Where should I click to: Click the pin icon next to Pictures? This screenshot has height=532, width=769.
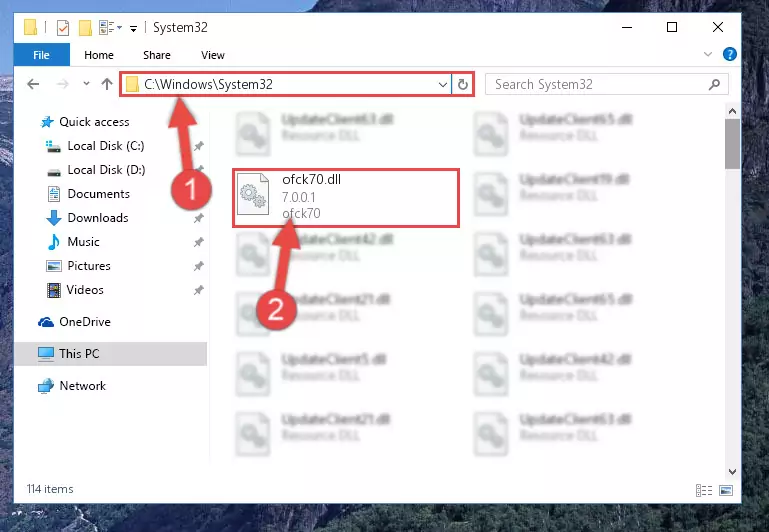point(199,266)
